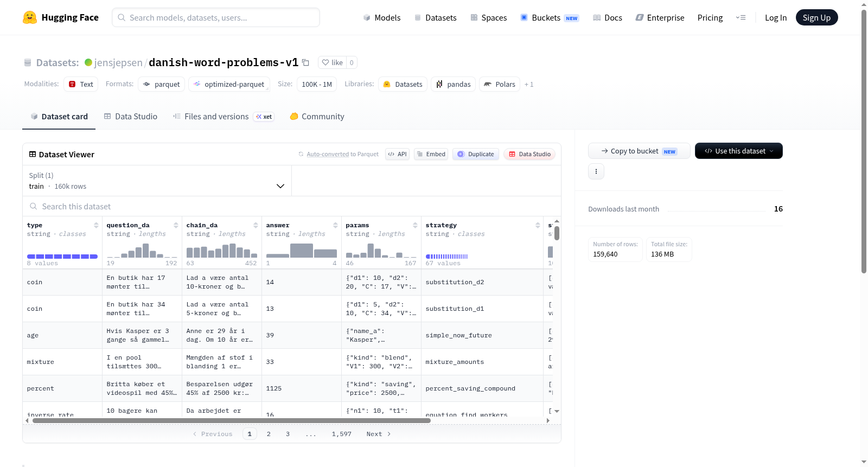Click Copy to bucket button
The image size is (868, 467).
639,151
